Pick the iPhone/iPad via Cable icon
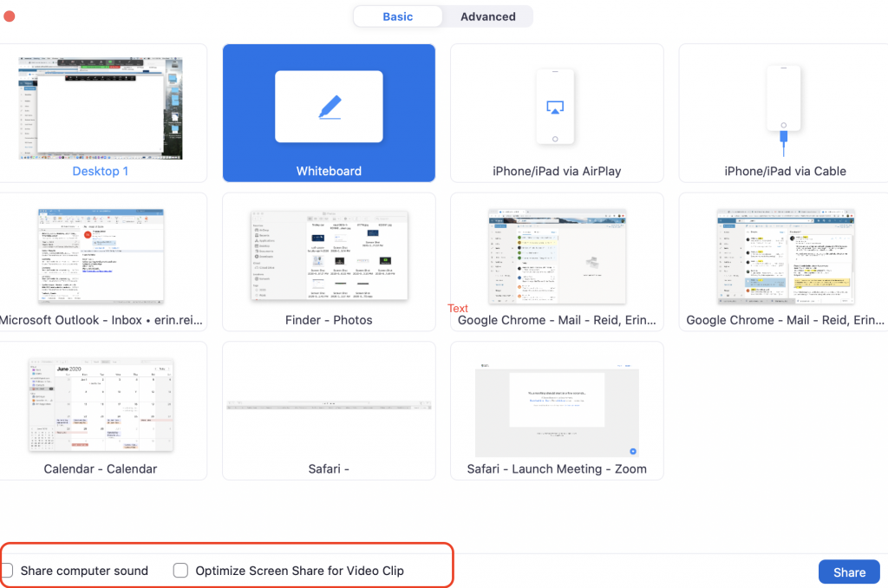Viewport: 888px width, 588px height. click(x=784, y=111)
